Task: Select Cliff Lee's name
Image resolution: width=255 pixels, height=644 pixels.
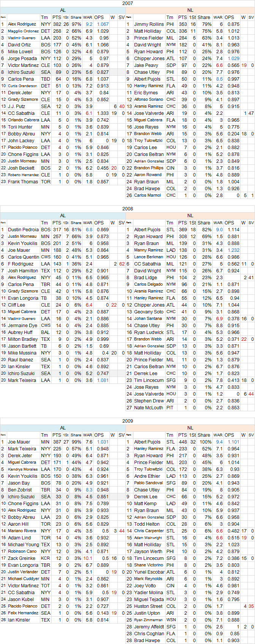Action: (x=16, y=305)
